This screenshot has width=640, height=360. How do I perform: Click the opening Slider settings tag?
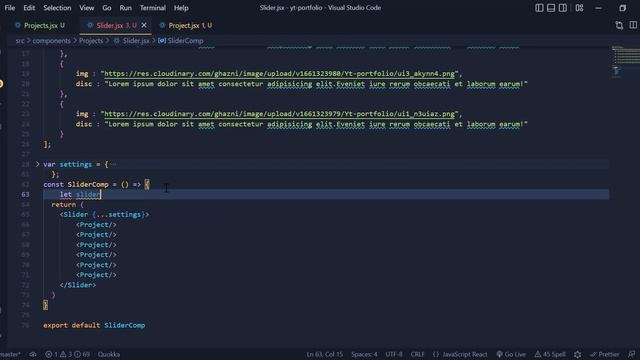[104, 214]
